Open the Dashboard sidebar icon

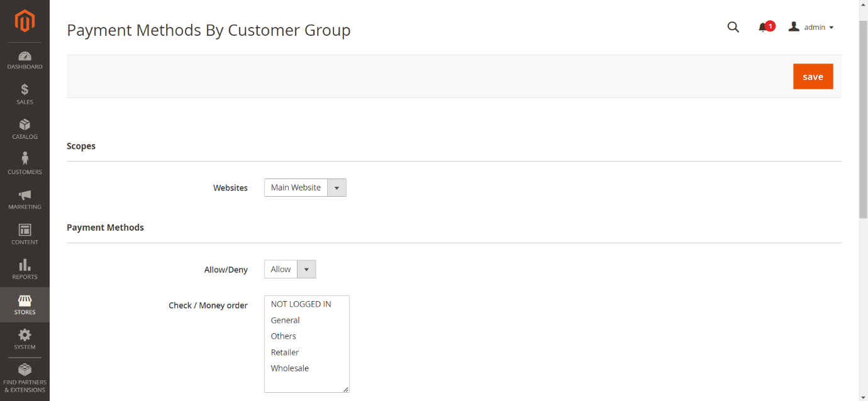(x=25, y=60)
